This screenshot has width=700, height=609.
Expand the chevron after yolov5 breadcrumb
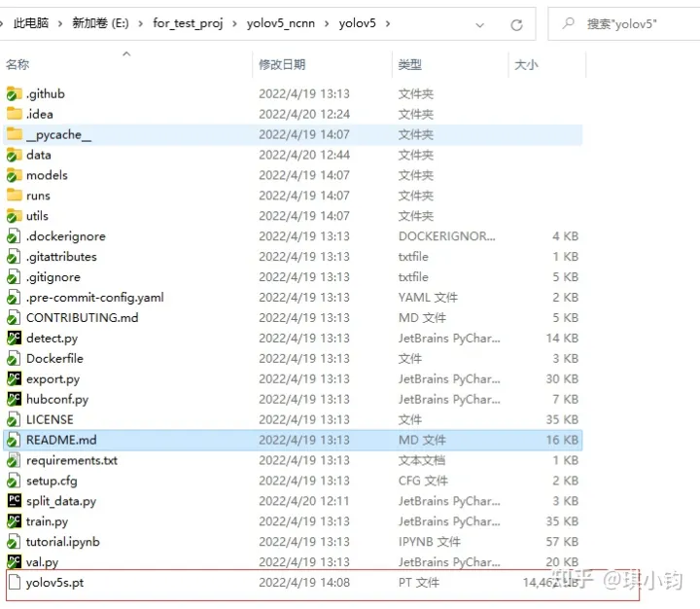point(388,23)
